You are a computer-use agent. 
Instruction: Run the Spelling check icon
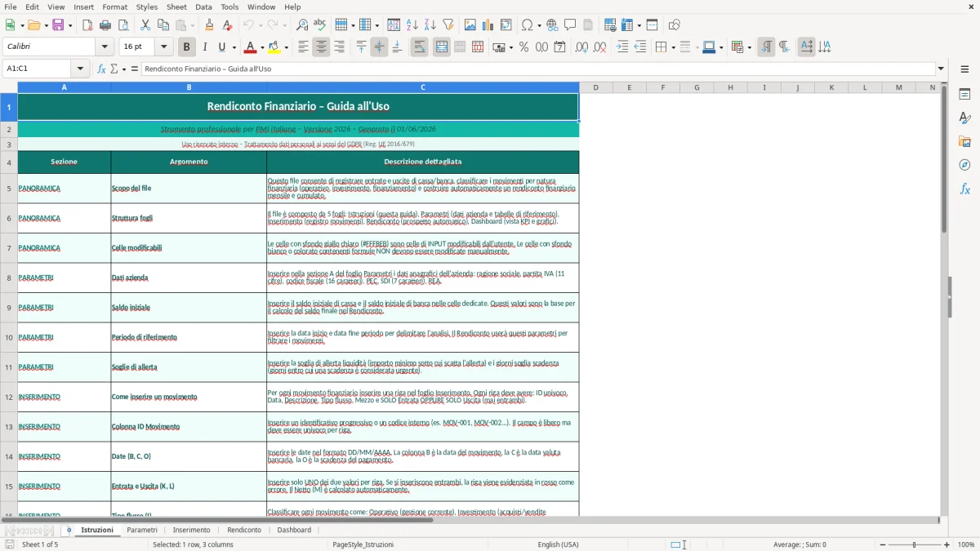coord(320,25)
